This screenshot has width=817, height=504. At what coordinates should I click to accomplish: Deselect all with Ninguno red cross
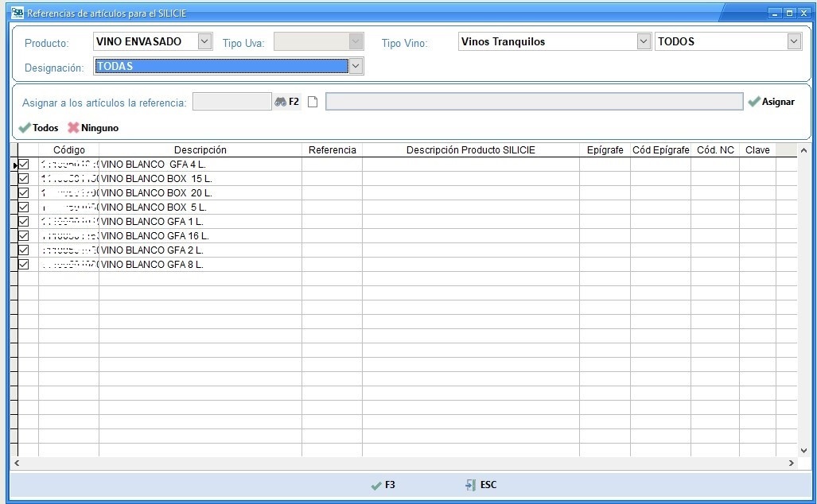92,128
